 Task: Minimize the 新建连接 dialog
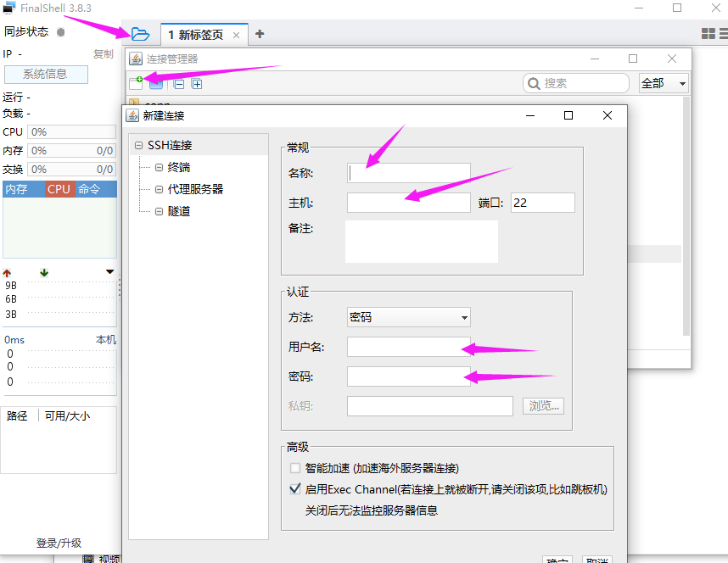click(530, 115)
